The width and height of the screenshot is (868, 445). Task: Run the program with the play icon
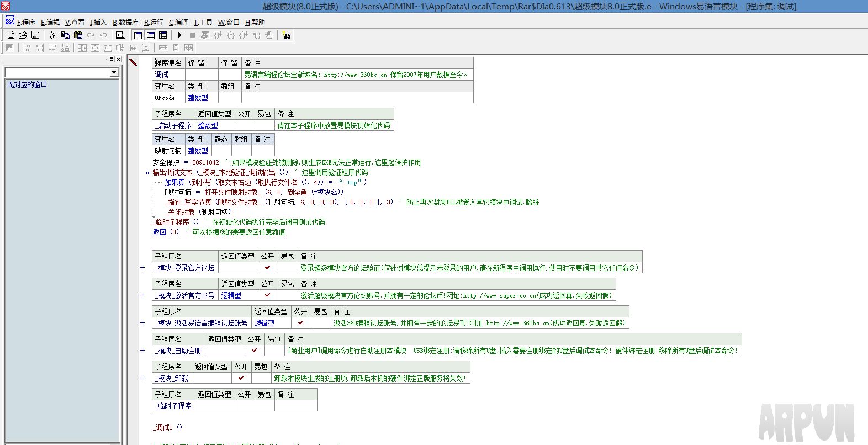pos(179,35)
